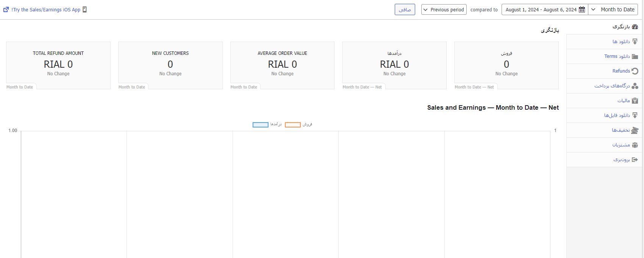Click the customers group icon beside مشتریان
The image size is (644, 258).
click(635, 145)
